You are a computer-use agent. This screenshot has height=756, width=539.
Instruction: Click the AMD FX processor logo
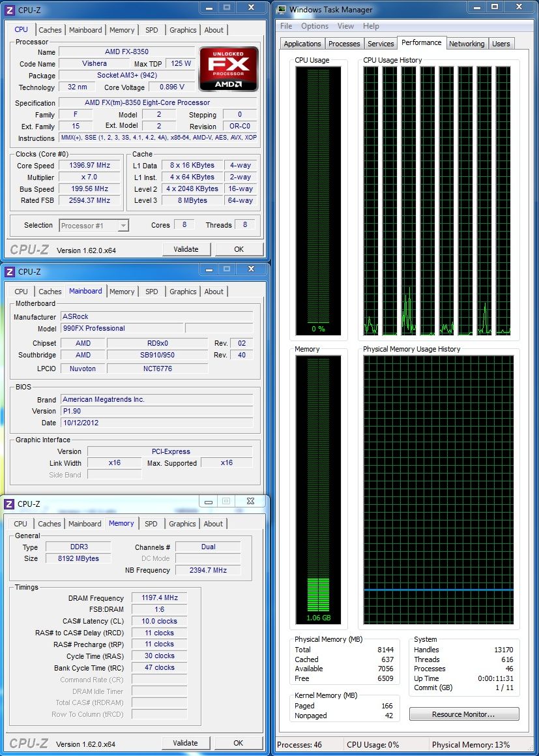[x=228, y=68]
